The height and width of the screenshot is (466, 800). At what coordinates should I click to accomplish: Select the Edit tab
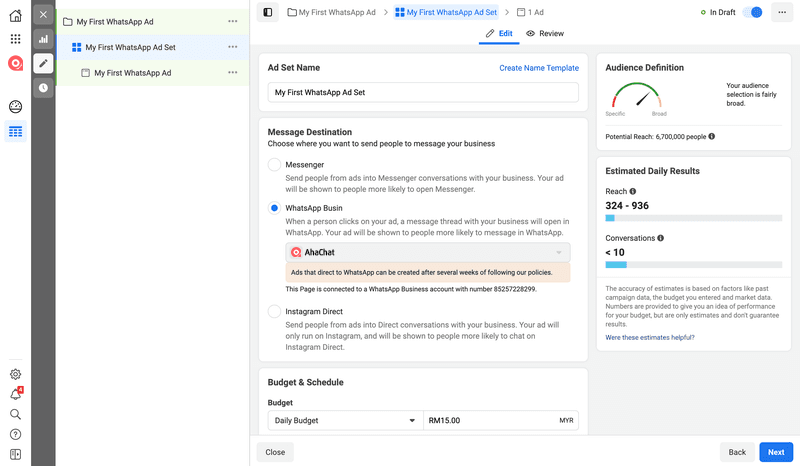(499, 33)
